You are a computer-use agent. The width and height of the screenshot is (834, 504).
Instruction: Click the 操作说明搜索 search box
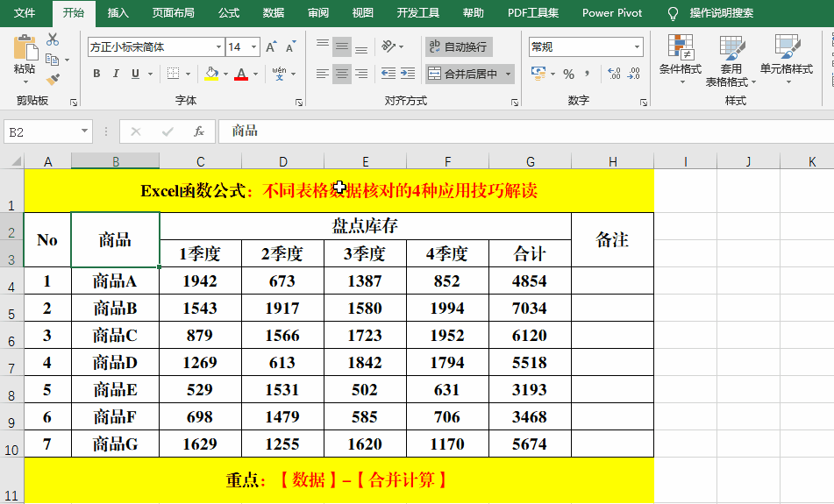point(721,13)
